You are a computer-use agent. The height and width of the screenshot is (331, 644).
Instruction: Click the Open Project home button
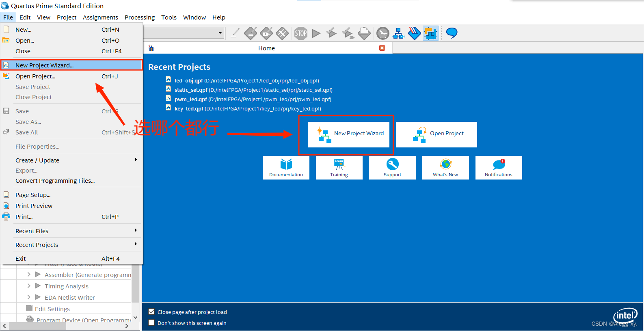coord(437,134)
